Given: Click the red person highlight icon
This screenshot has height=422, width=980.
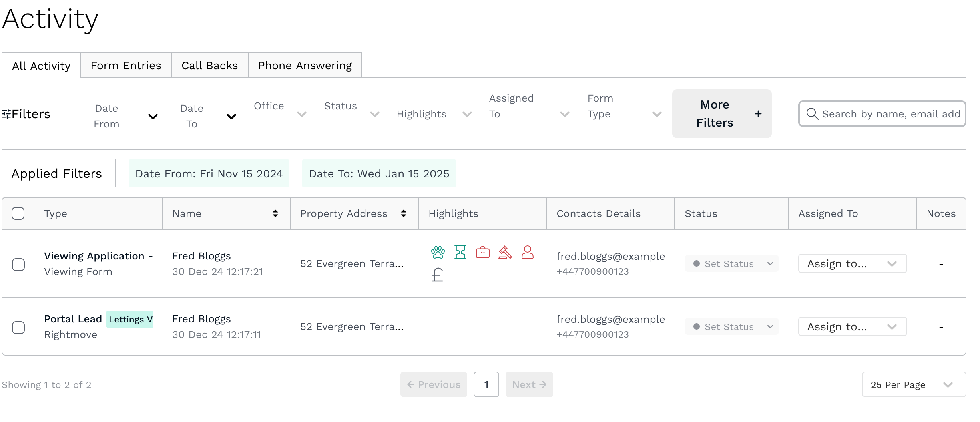Looking at the screenshot, I should (527, 252).
